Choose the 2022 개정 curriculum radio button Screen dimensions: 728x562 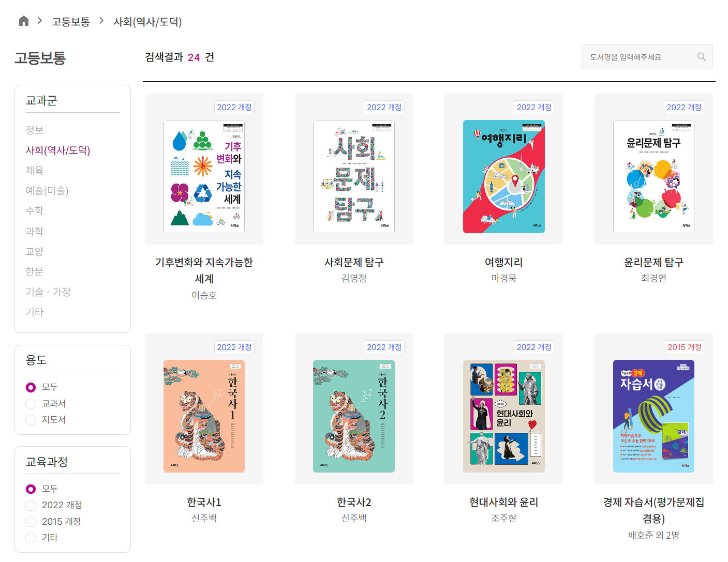31,505
